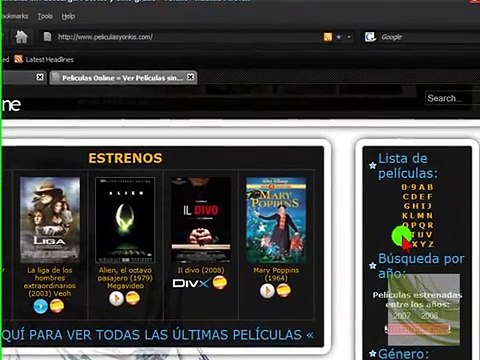480x360 pixels.
Task: Click the Latest Headlines RSS icon
Action: 19,59
